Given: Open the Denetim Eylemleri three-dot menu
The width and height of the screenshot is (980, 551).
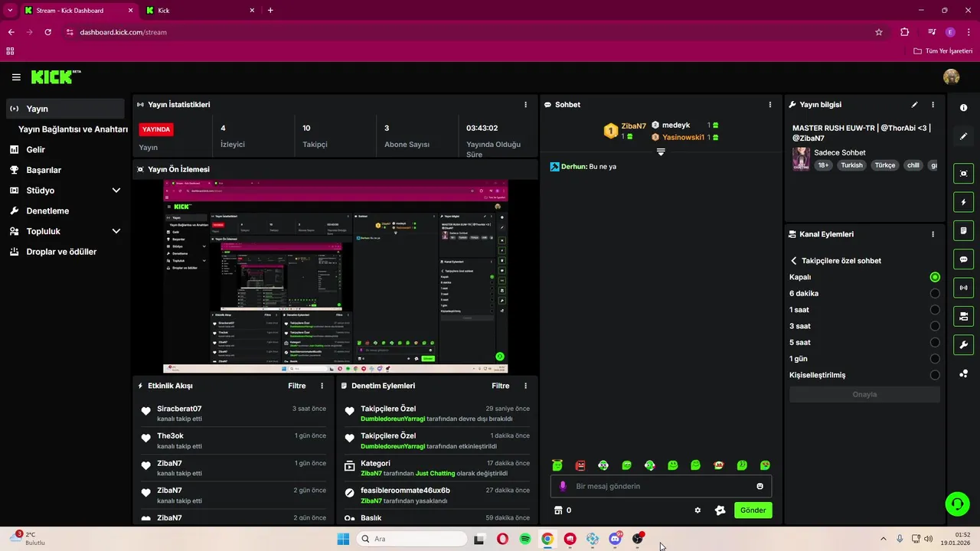Looking at the screenshot, I should click(x=525, y=386).
